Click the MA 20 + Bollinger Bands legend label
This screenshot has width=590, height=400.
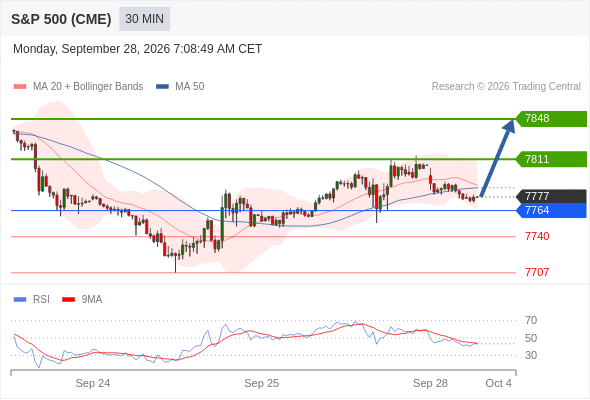tap(88, 87)
